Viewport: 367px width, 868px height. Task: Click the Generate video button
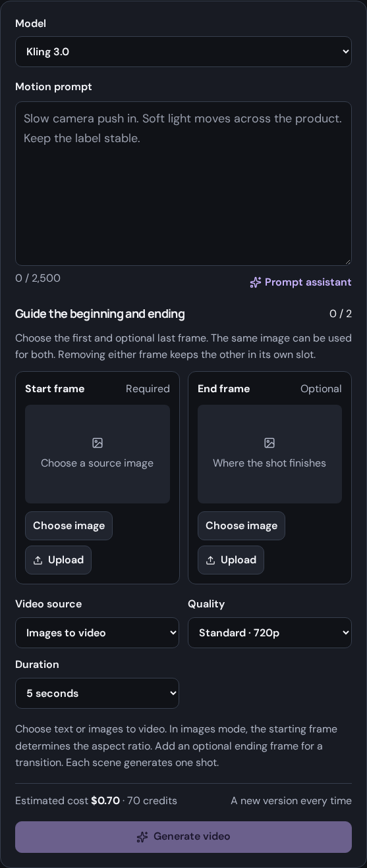pyautogui.click(x=183, y=837)
